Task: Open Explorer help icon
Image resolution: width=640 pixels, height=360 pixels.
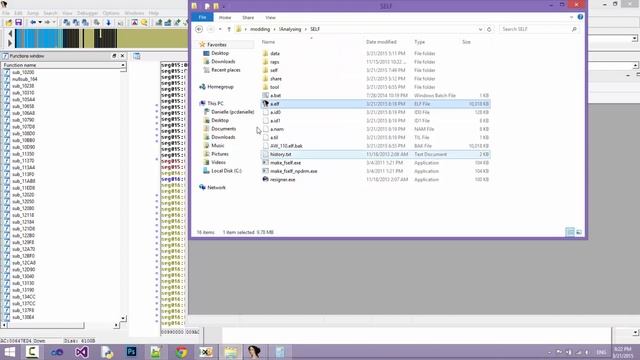Action: [580, 17]
